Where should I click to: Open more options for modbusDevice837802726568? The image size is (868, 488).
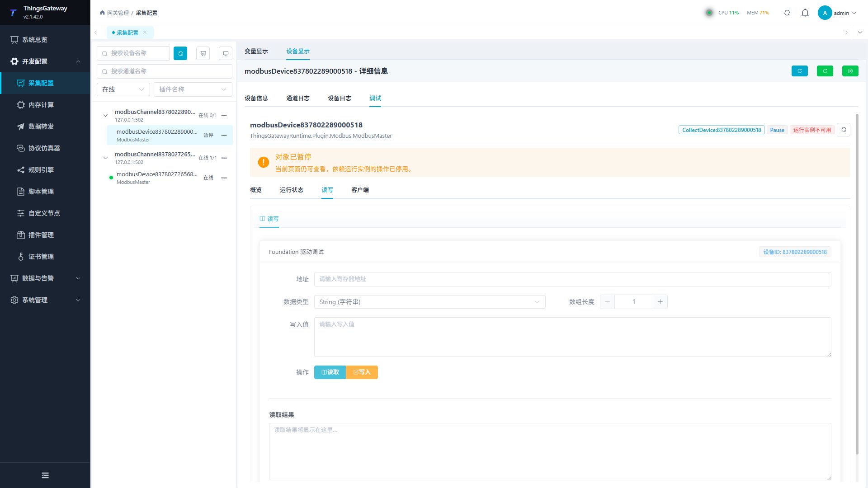(224, 178)
